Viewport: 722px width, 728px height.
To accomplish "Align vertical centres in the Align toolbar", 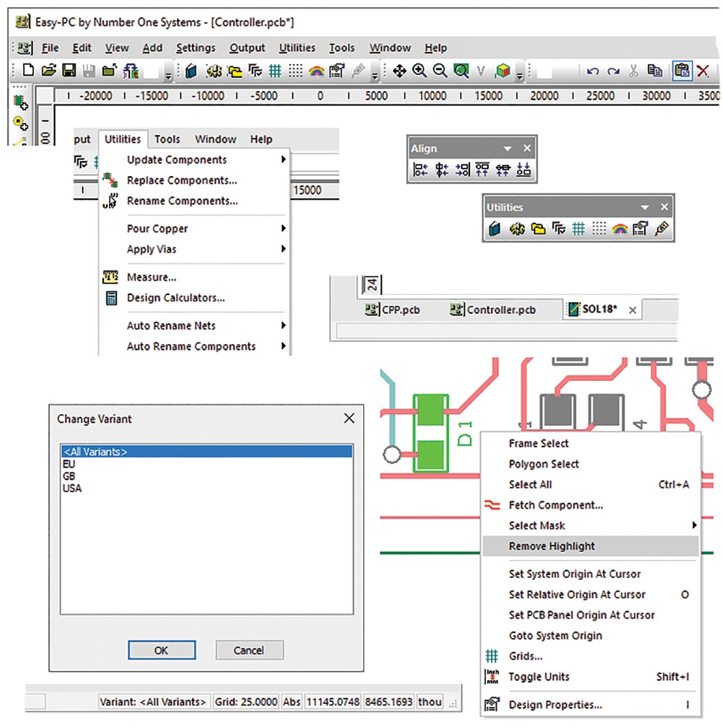I will pos(503,170).
